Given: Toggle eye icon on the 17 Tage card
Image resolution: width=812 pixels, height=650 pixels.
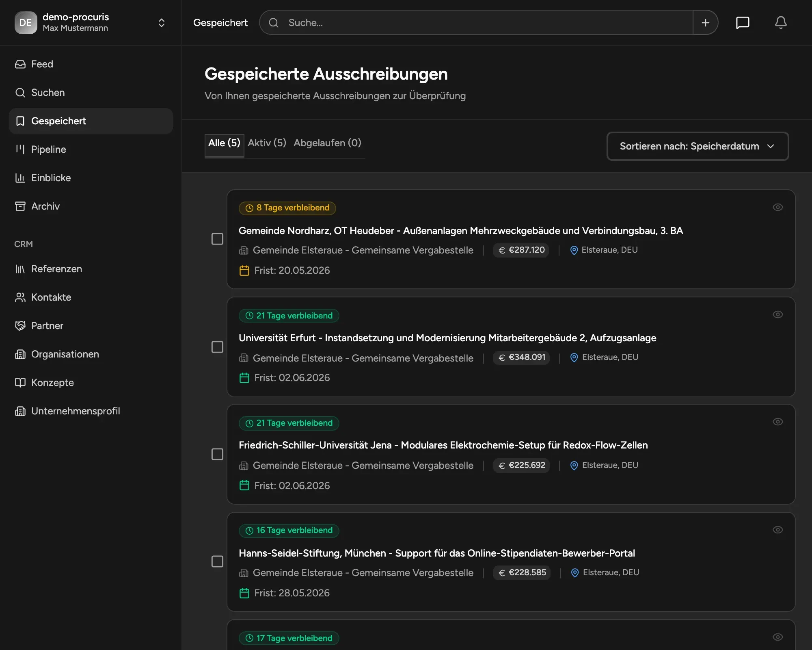Looking at the screenshot, I should pos(778,637).
